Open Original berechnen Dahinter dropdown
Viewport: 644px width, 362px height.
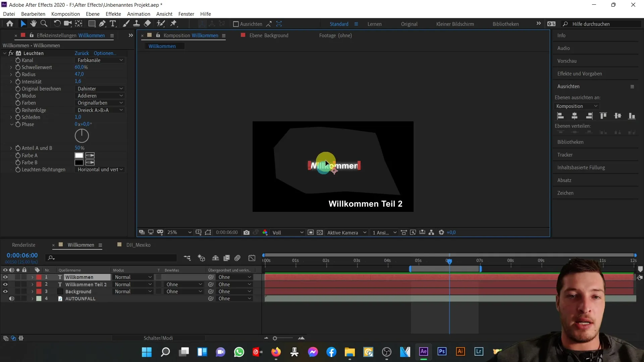tap(100, 89)
